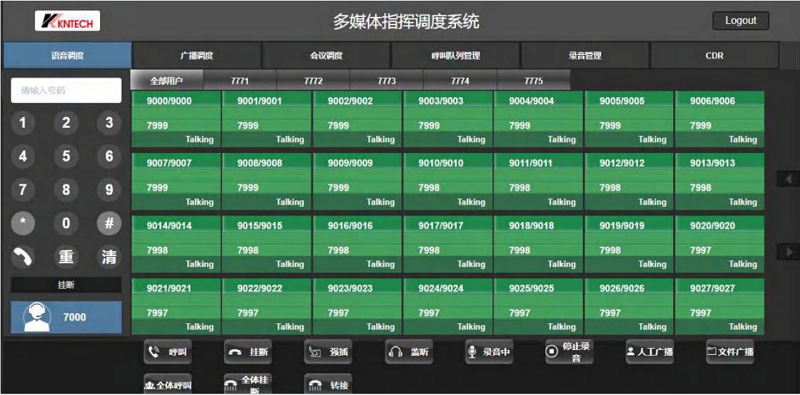Click the barge-in (强插) button
800x395 pixels.
click(328, 352)
